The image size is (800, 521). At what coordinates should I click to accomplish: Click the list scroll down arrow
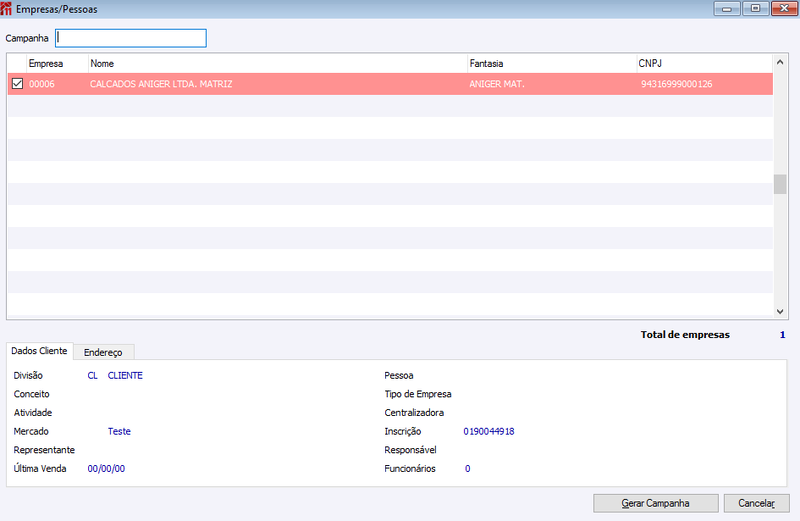click(x=780, y=311)
